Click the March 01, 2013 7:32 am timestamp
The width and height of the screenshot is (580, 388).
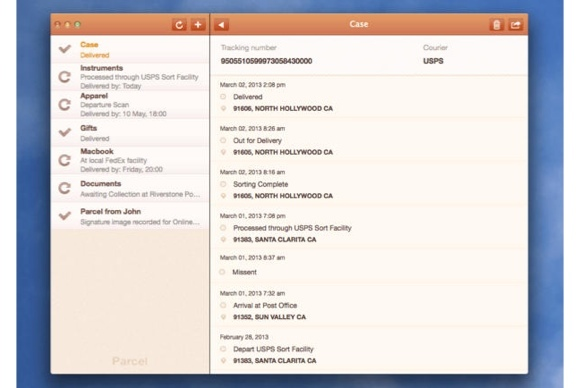point(252,293)
